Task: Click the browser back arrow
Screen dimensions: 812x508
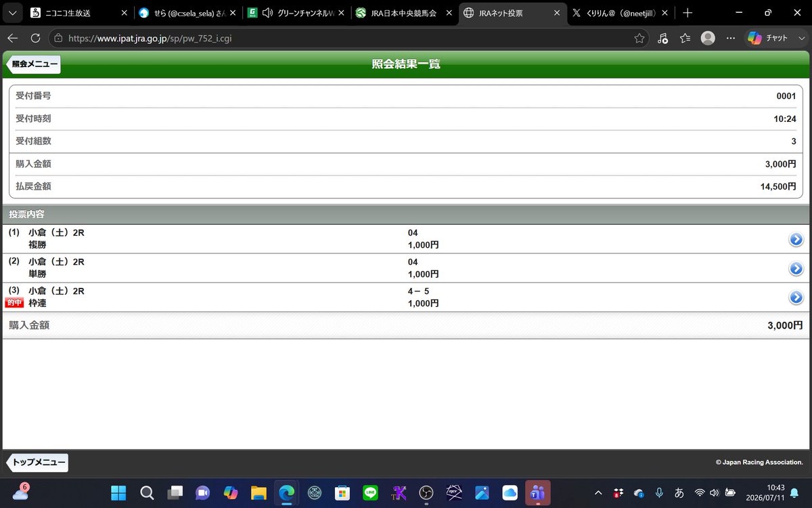Action: click(12, 39)
